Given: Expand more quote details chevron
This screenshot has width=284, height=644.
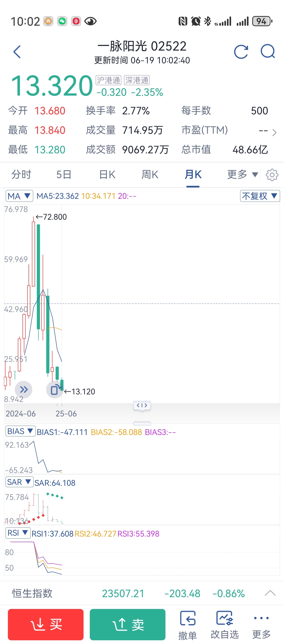Looking at the screenshot, I should click(274, 132).
